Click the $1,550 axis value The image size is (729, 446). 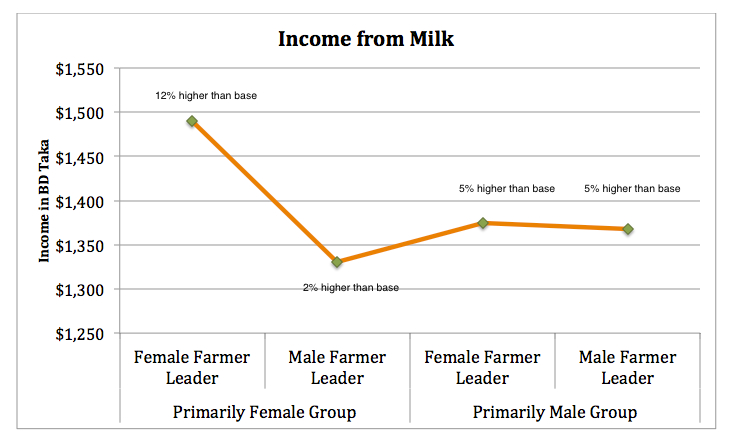tap(80, 69)
